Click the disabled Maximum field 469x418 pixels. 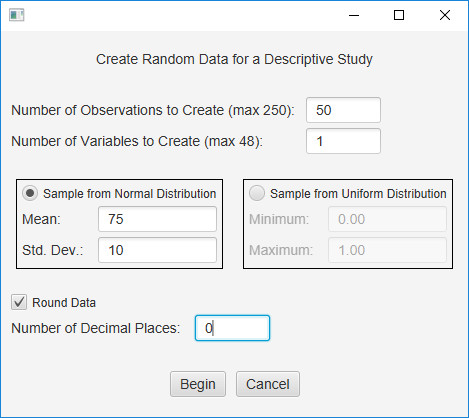[387, 250]
